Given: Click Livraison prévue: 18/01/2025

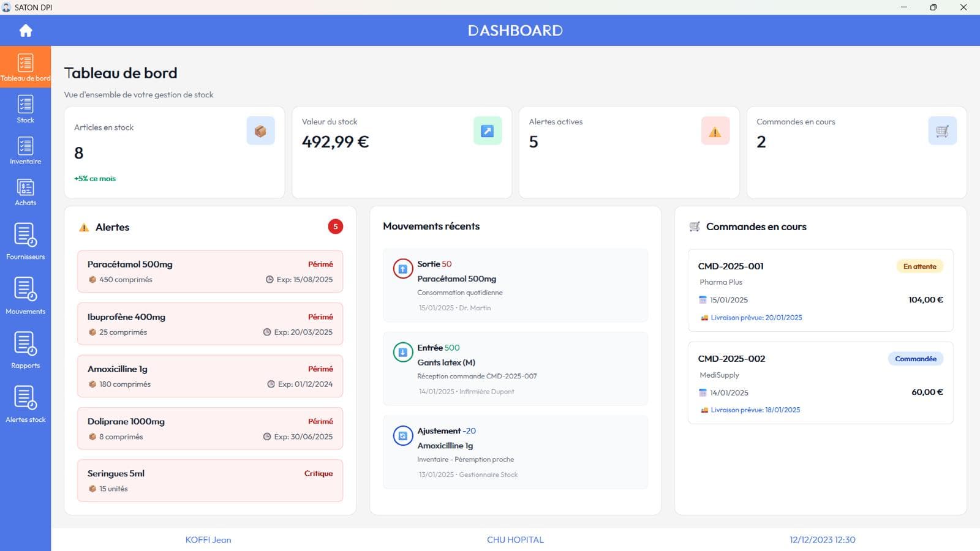Looking at the screenshot, I should 755,410.
